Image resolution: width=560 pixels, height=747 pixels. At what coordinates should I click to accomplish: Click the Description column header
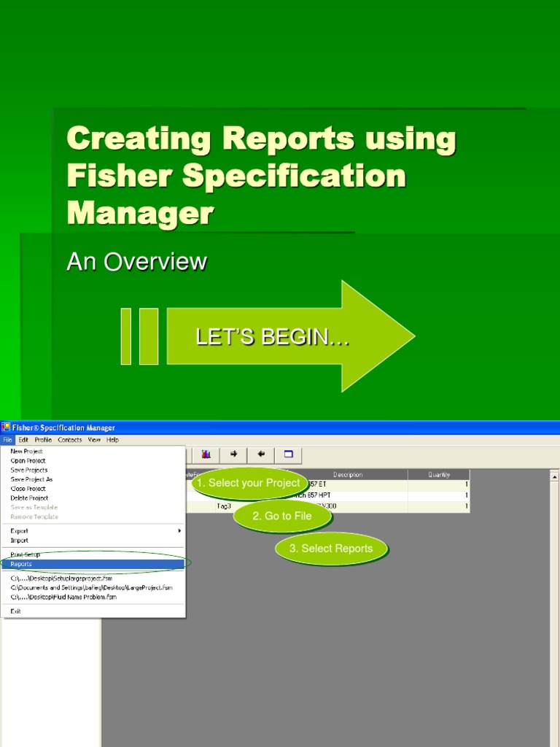(x=348, y=474)
